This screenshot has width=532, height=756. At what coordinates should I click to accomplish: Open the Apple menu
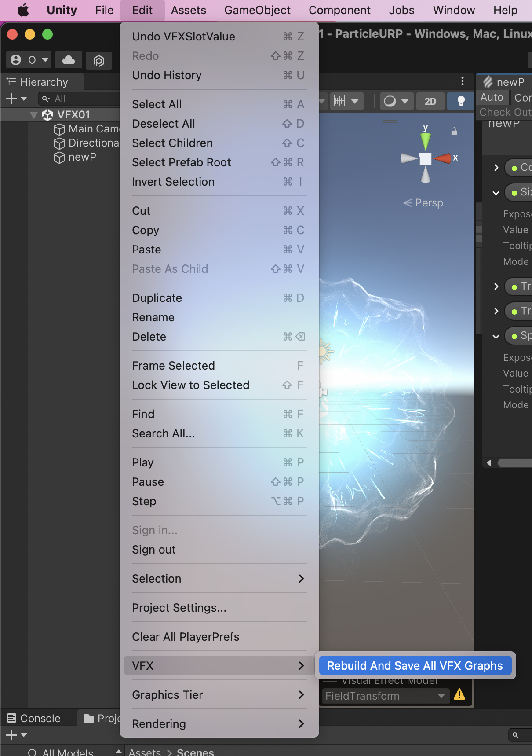tap(23, 10)
